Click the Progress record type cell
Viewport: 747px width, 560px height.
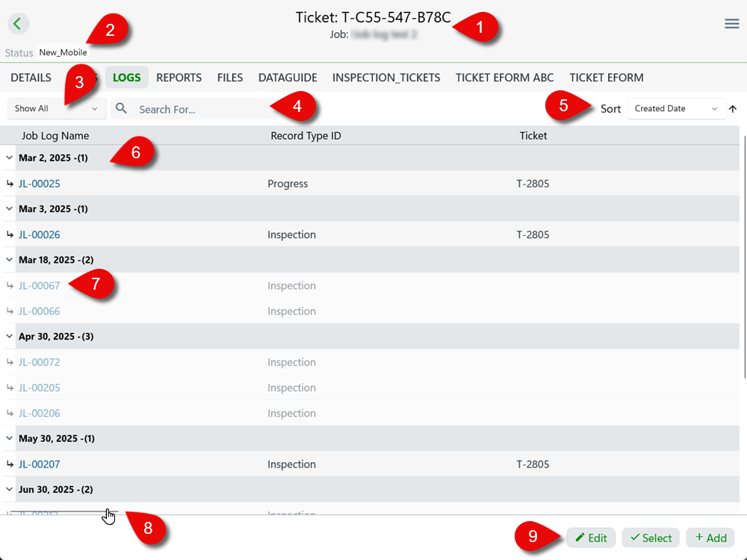(288, 184)
